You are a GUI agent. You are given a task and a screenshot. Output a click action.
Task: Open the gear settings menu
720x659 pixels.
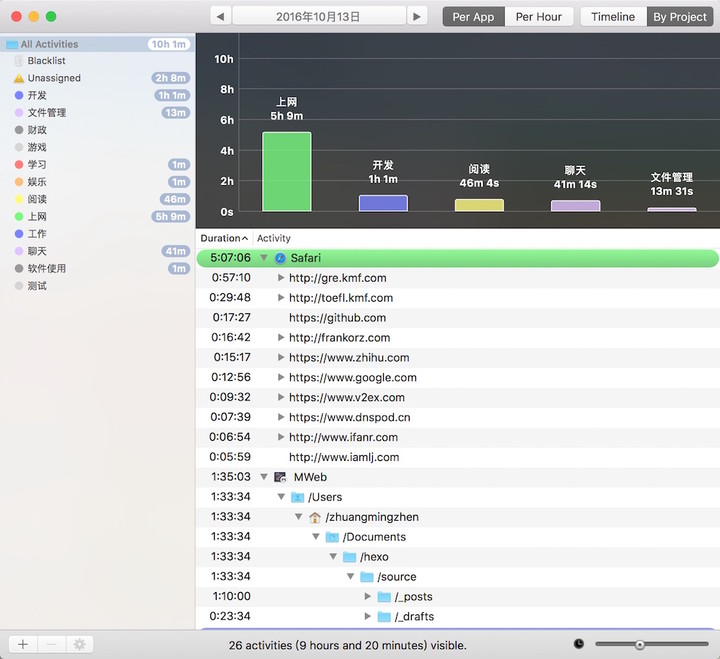[79, 645]
